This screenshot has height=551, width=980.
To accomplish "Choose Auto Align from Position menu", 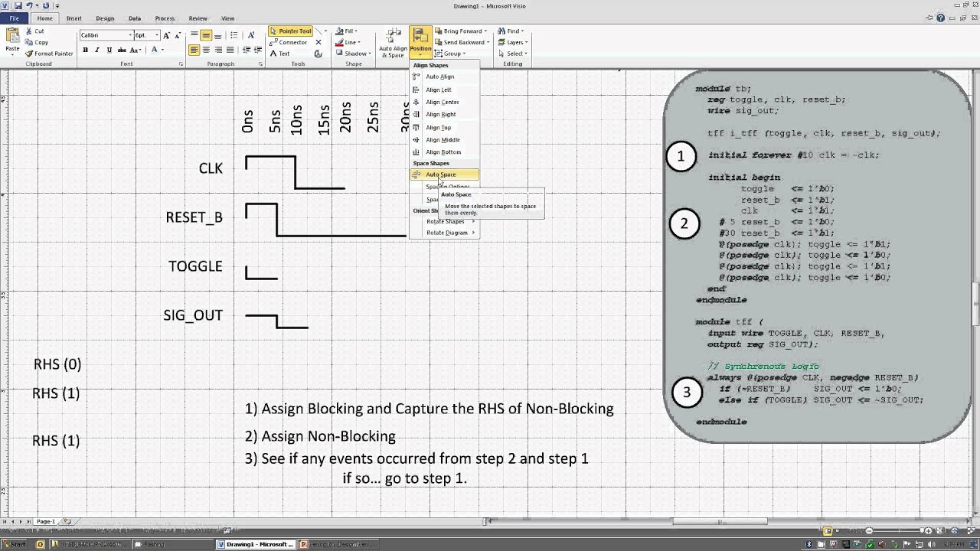I will pyautogui.click(x=445, y=77).
